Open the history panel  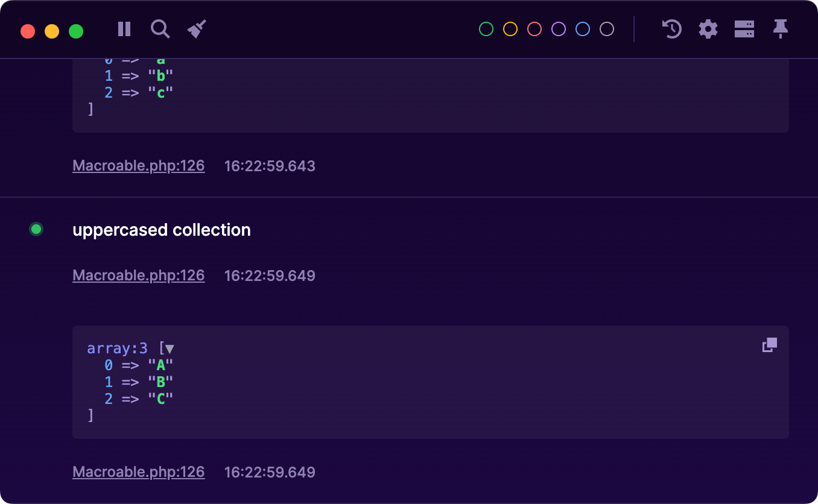671,28
